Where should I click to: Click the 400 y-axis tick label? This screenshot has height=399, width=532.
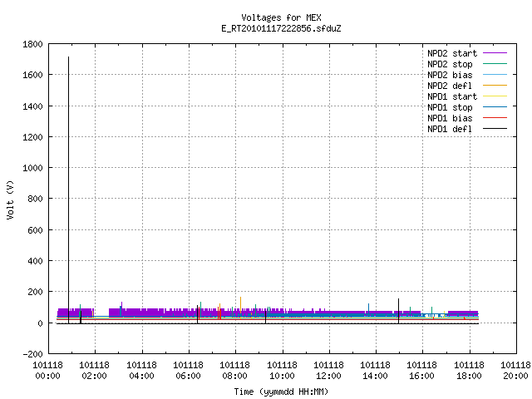pos(35,261)
